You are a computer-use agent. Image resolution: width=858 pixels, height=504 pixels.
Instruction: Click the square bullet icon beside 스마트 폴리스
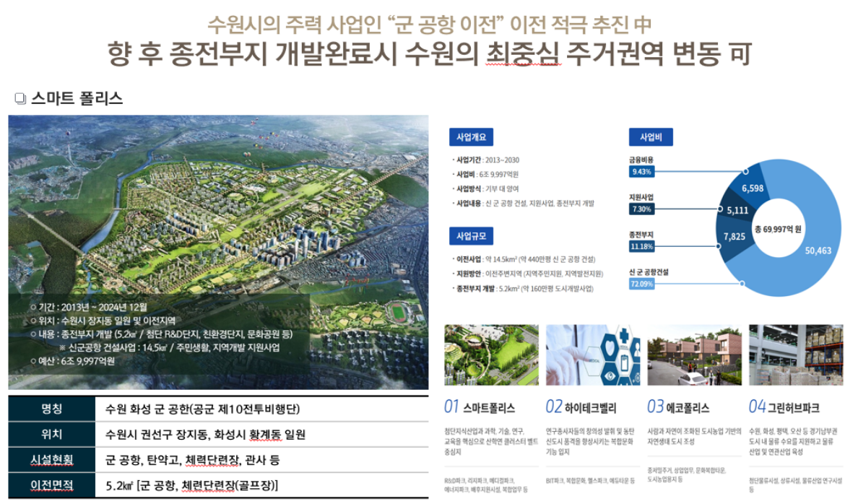[20, 99]
